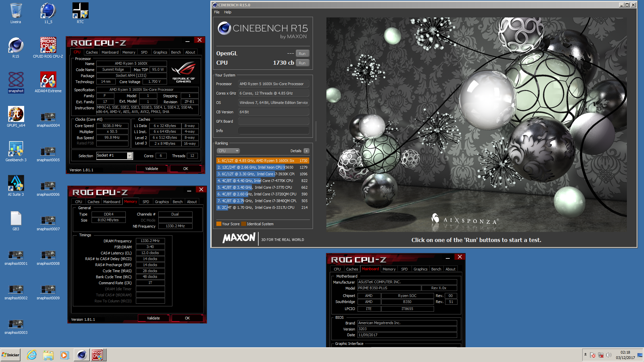Open snaphsot0008 image file
Image resolution: width=644 pixels, height=362 pixels.
click(48, 257)
